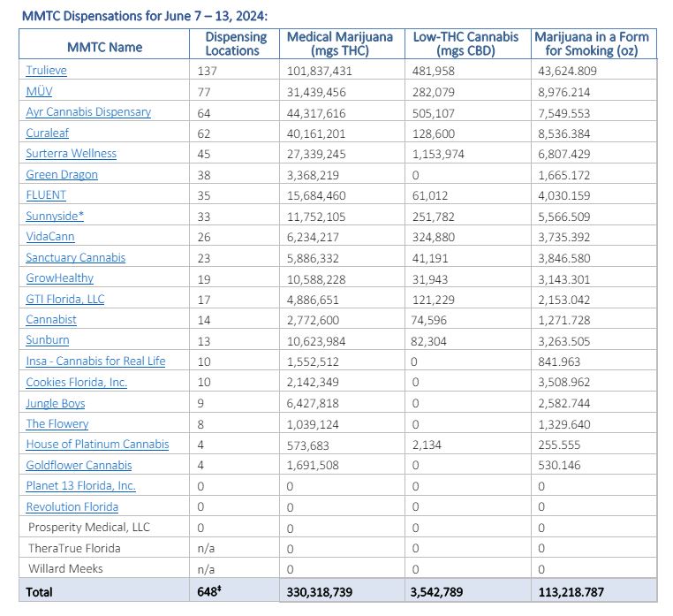Screen dimensions: 673x616
Task: Click the Prosperity Medical, LLC name cell
Action: pyautogui.click(x=89, y=527)
